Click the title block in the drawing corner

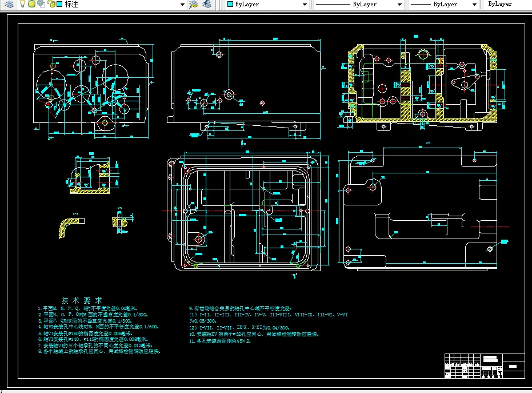click(485, 366)
